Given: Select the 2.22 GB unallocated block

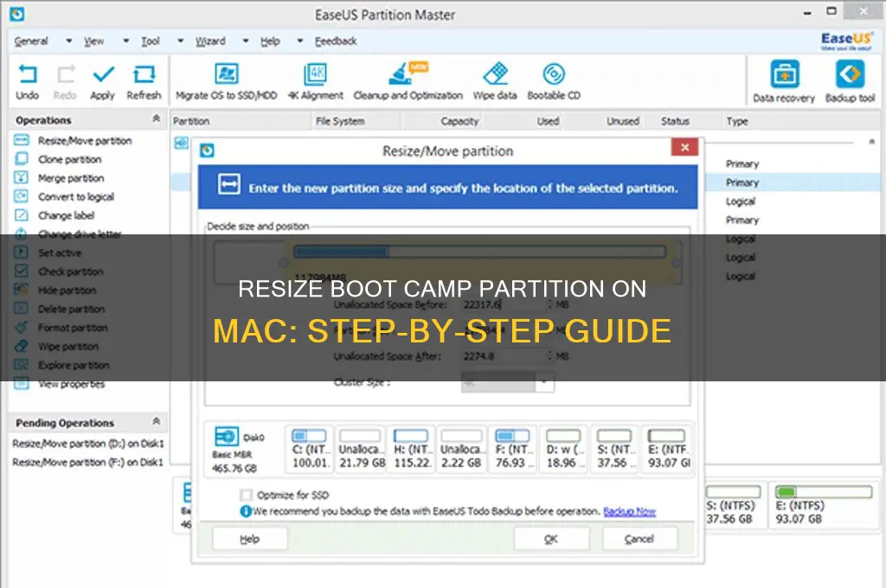Looking at the screenshot, I should 462,450.
